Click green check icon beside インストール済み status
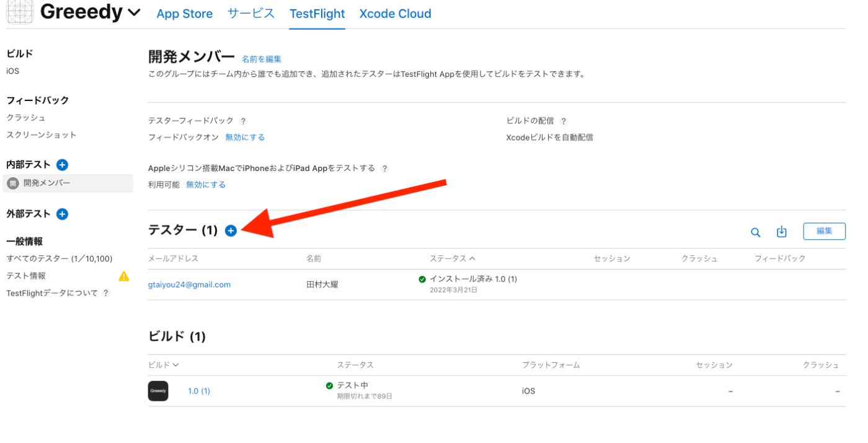The width and height of the screenshot is (868, 443). (x=422, y=279)
